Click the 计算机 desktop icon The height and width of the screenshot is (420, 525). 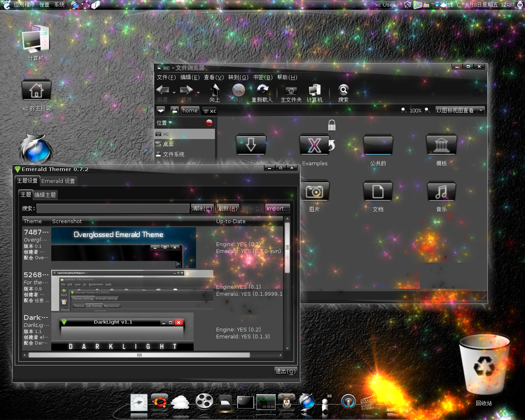coord(36,39)
